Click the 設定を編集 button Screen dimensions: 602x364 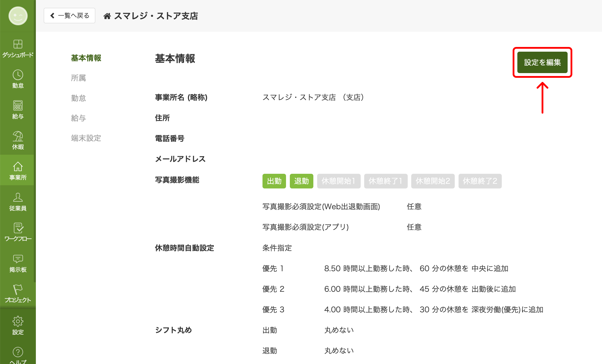542,62
